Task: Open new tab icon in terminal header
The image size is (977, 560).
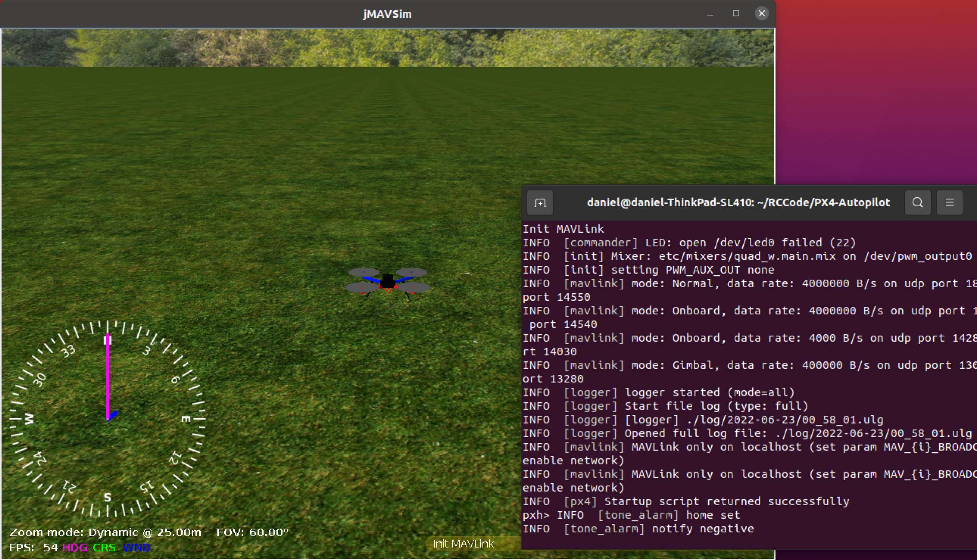Action: tap(540, 203)
